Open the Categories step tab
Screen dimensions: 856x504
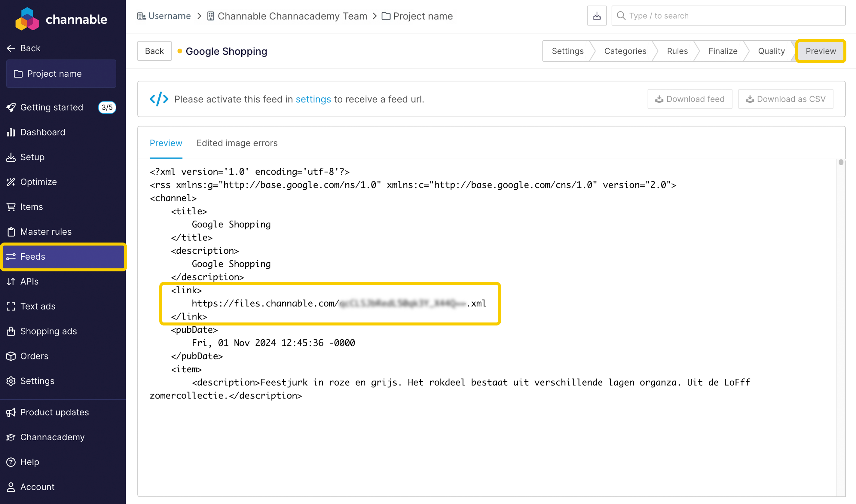[625, 51]
